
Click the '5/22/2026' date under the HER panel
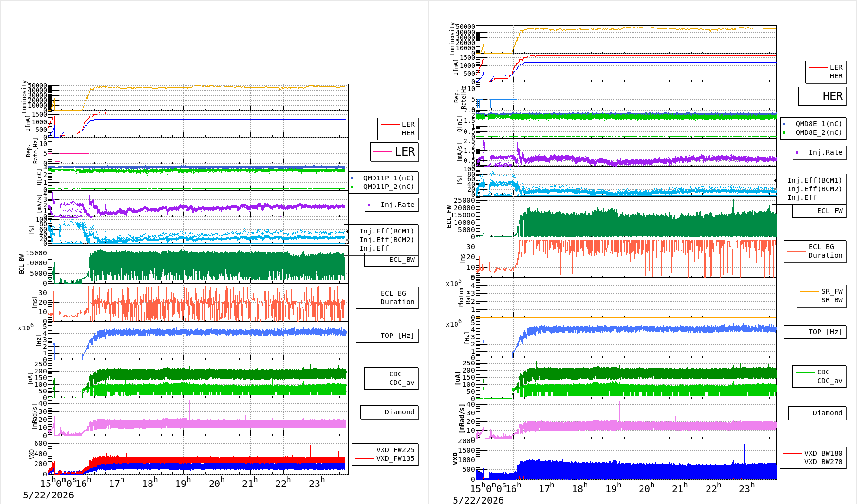[x=478, y=500]
